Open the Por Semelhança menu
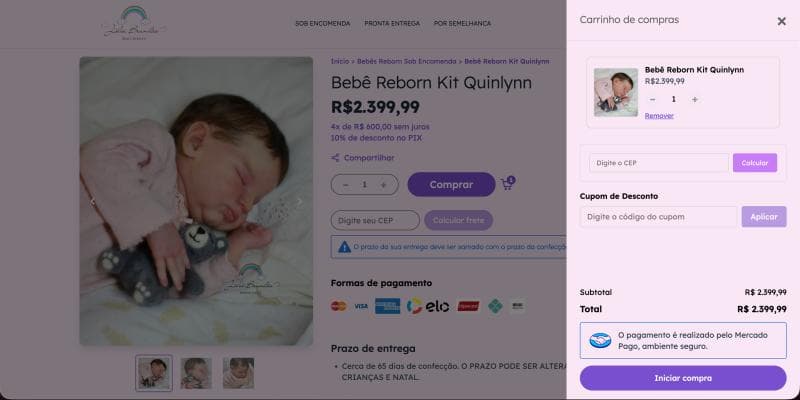 click(462, 23)
